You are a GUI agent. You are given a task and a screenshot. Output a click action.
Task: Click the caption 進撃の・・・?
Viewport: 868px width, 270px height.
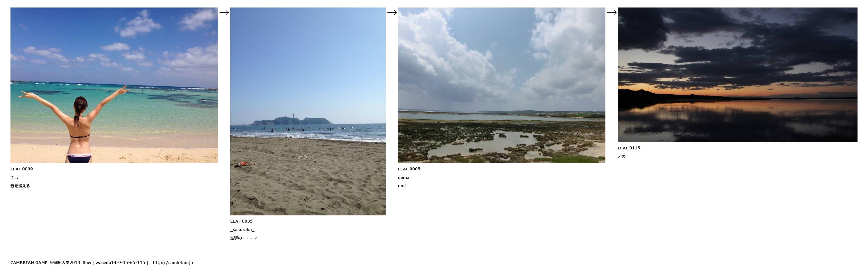coord(244,238)
